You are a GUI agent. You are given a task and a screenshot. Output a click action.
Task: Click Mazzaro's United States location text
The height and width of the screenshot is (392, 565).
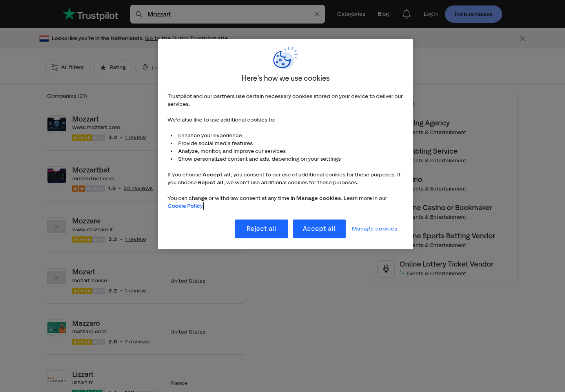pos(188,332)
